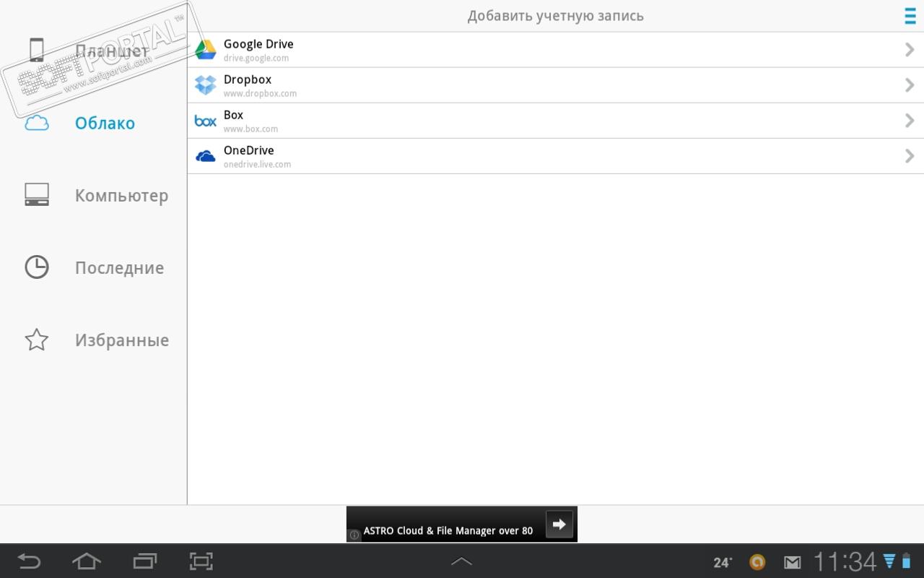The image size is (924, 578).
Task: Tap the cloud icon in the sidebar
Action: [36, 123]
